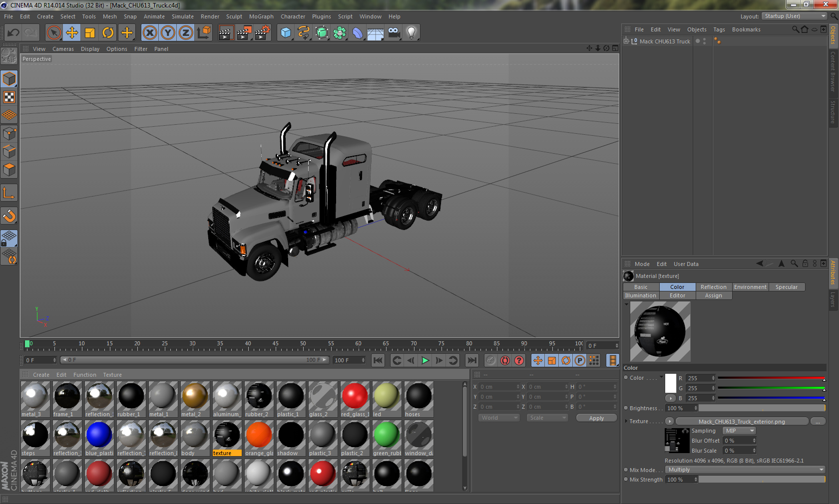The width and height of the screenshot is (839, 504).
Task: Open the Mix Mode Multiply dropdown
Action: point(745,470)
